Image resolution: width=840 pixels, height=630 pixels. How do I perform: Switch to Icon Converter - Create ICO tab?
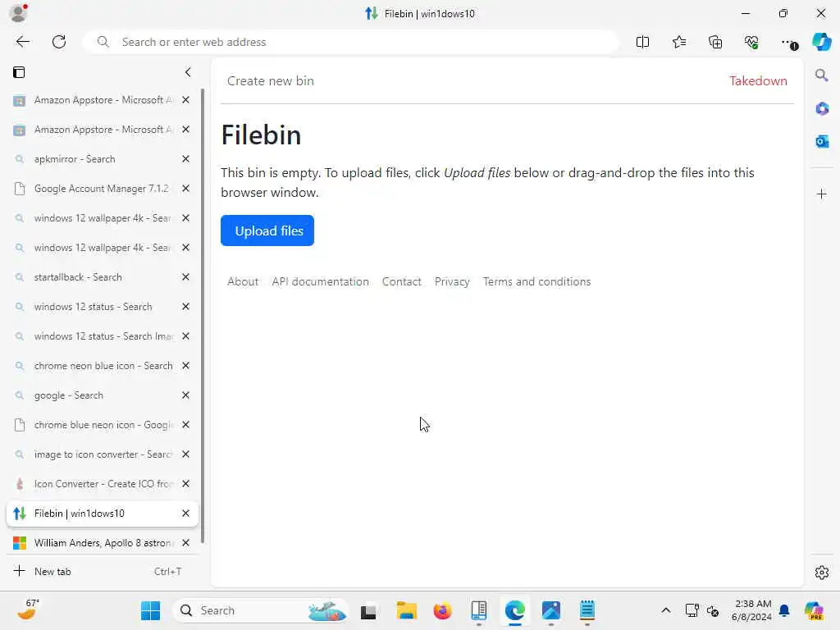pos(102,484)
